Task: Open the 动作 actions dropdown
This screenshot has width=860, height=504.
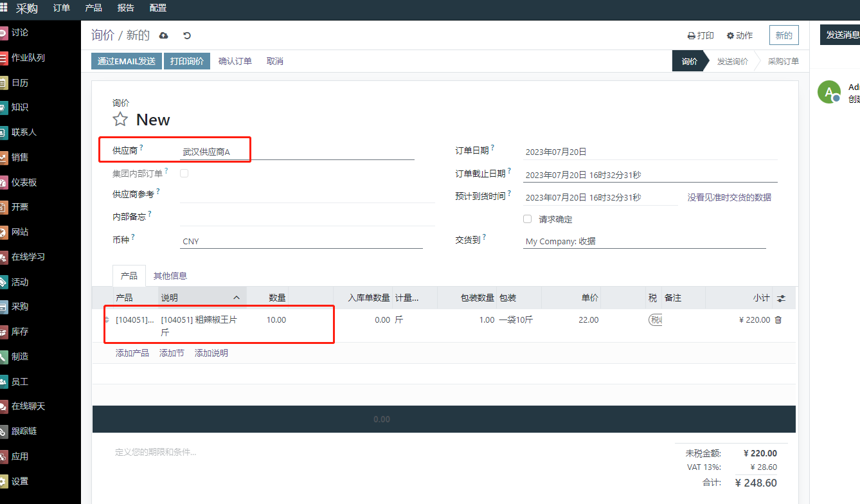Action: click(x=740, y=35)
